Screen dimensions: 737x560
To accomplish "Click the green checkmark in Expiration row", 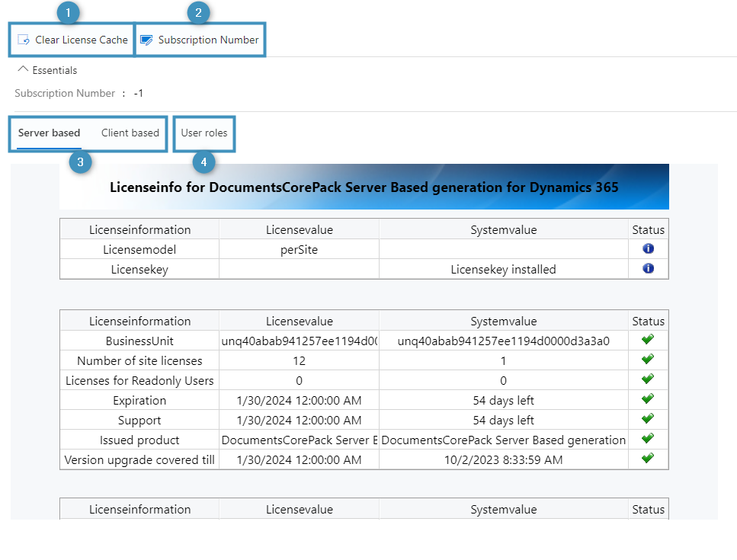I will [648, 398].
